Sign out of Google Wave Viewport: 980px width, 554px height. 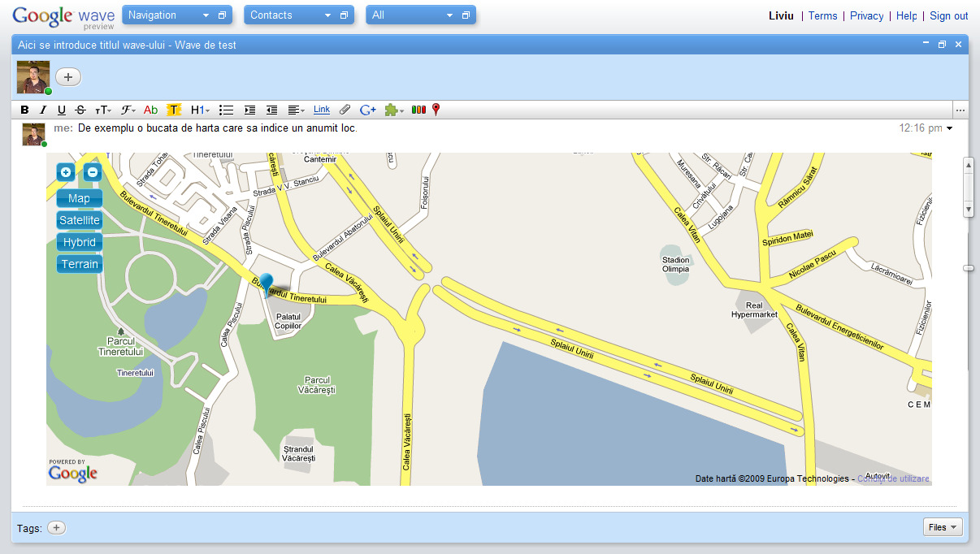point(949,15)
